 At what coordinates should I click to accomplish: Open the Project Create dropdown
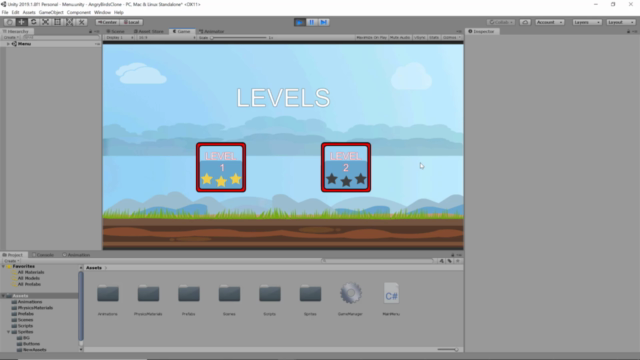12,261
